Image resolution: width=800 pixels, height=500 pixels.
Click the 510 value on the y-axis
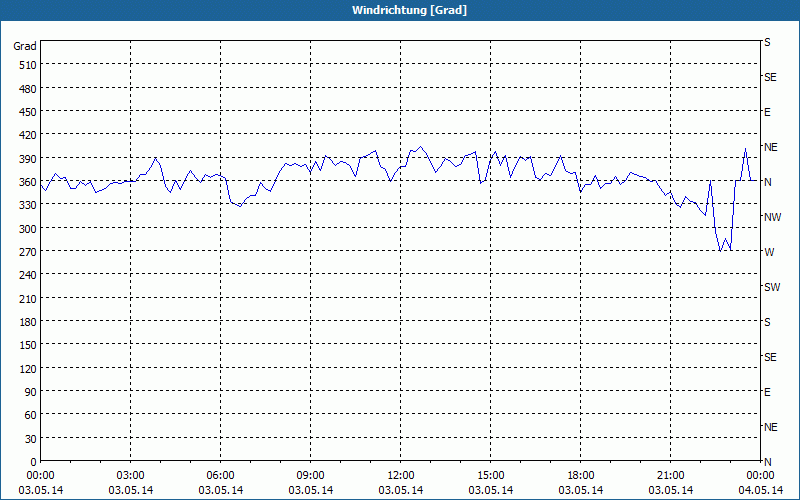point(28,65)
